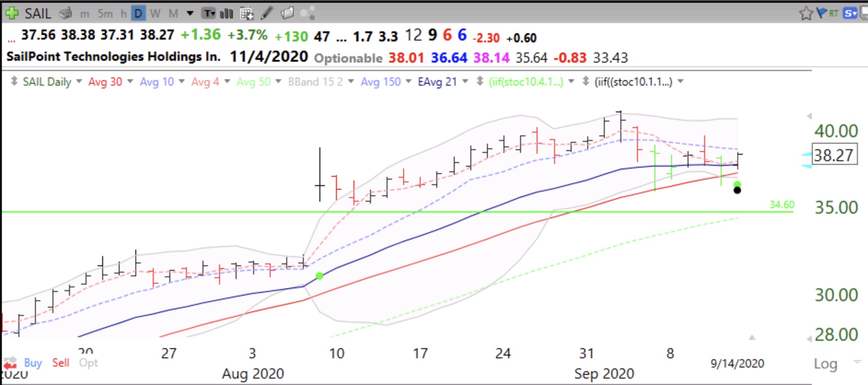
Task: Open the Avg 10 indicator dropdown
Action: (x=182, y=82)
